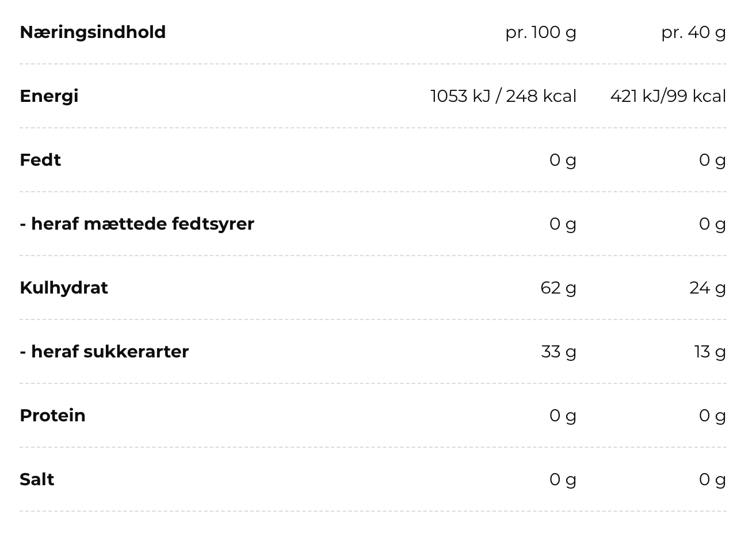Click the Fedt 0 g per 100 g value
The width and height of the screenshot is (756, 533).
coord(563,160)
